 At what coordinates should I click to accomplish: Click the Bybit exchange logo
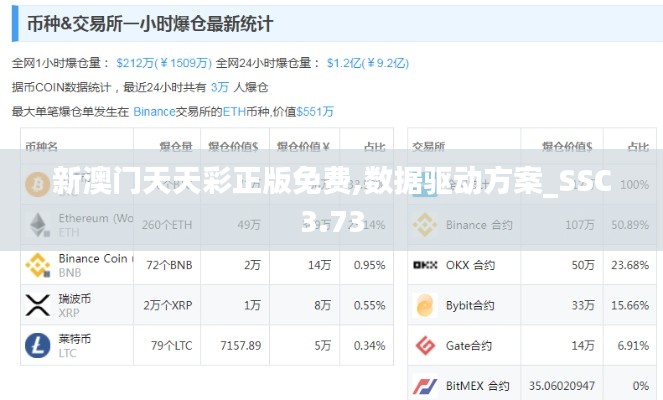[425, 305]
